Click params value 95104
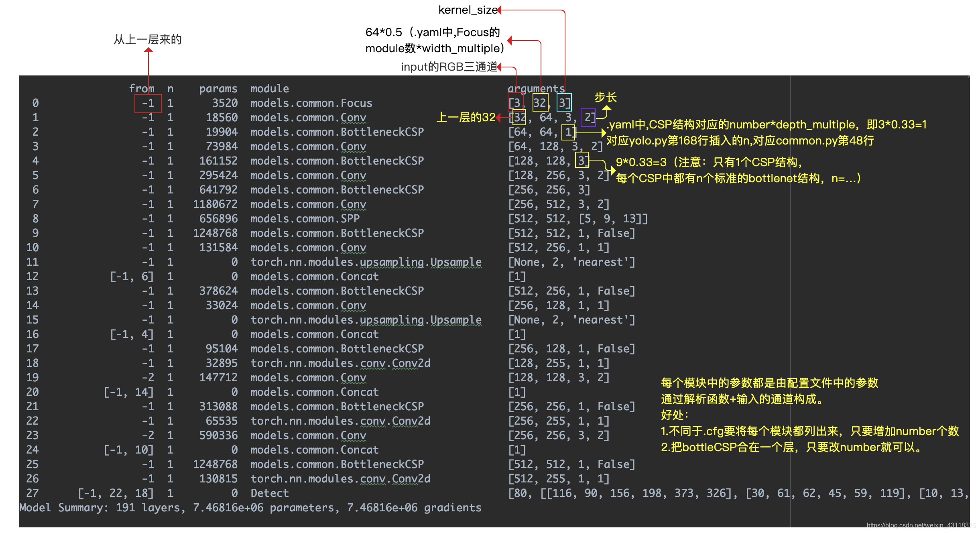This screenshot has height=533, width=980. (222, 349)
